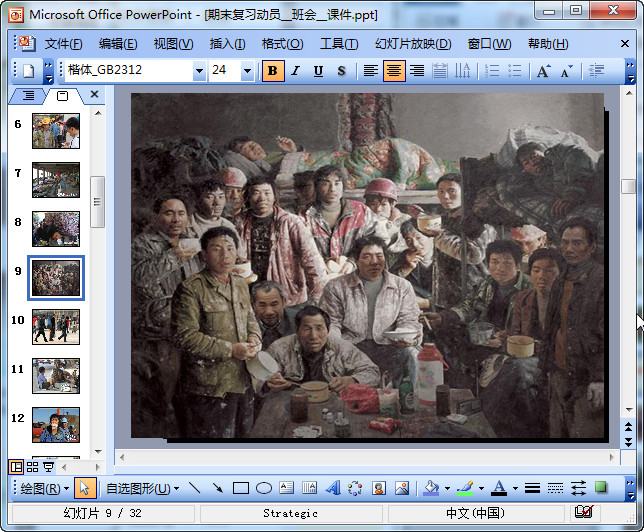Open the 幻灯片放映 (Slide Show) menu
Screen dimensions: 644x532
(413, 44)
